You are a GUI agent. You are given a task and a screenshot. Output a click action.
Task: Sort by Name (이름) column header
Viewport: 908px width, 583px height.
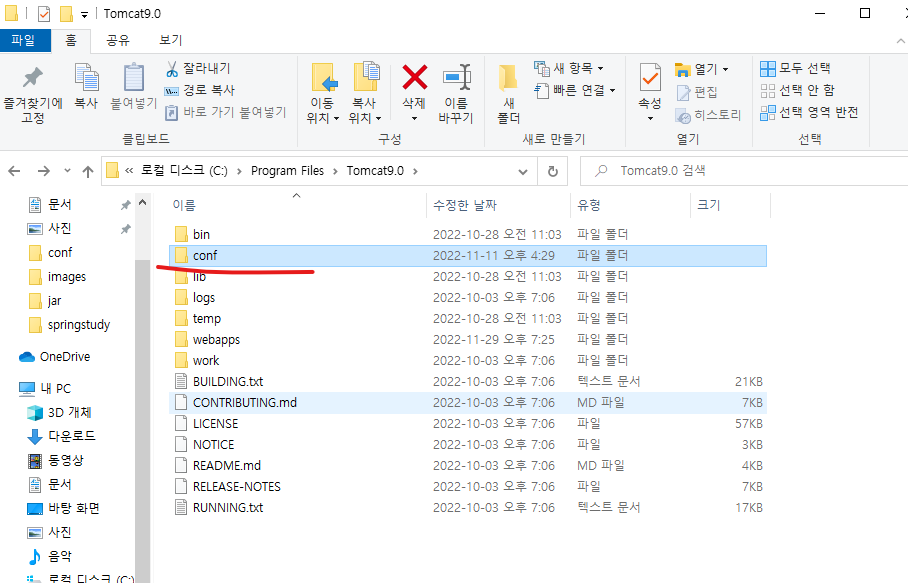[296, 205]
